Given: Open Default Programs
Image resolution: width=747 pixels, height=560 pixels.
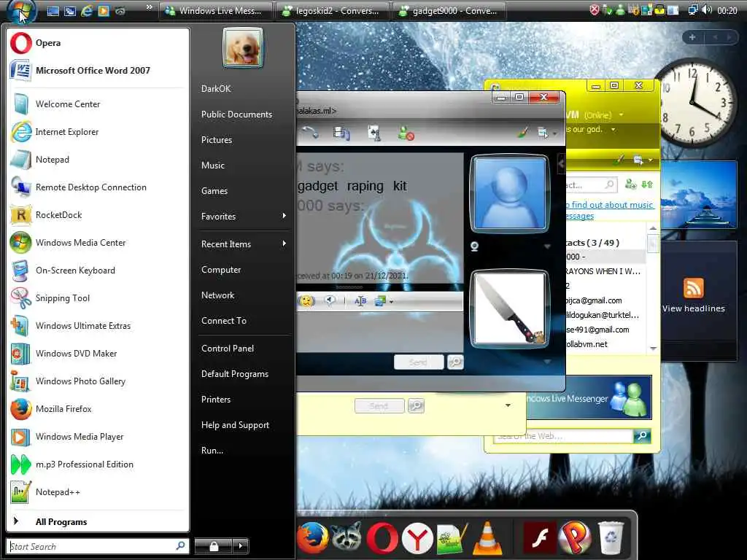Looking at the screenshot, I should pos(244,374).
